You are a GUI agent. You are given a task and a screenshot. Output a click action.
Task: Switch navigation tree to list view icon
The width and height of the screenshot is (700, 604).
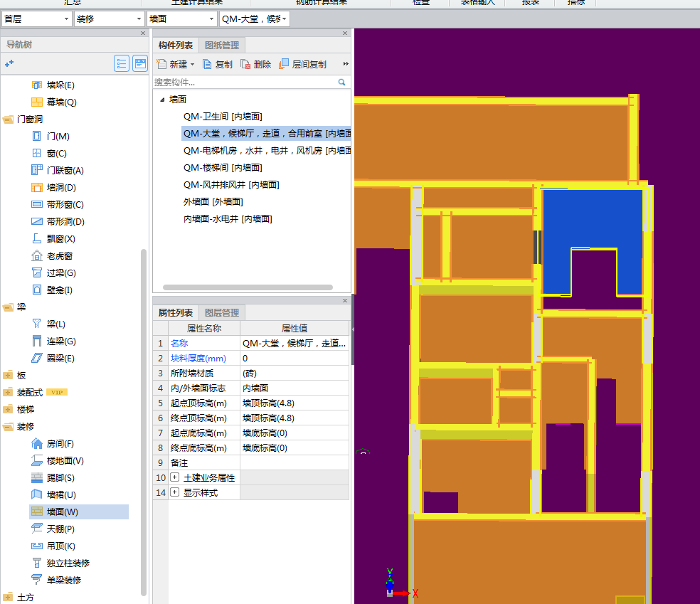[x=122, y=64]
